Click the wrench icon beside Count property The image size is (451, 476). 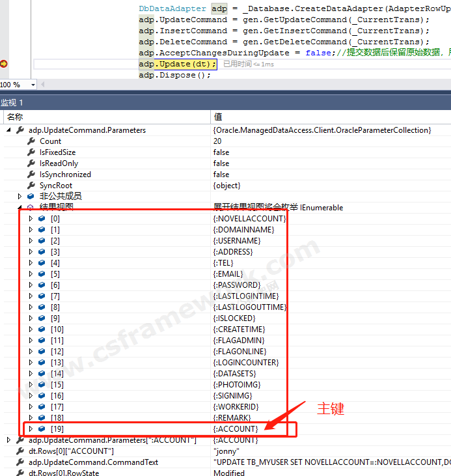[31, 141]
